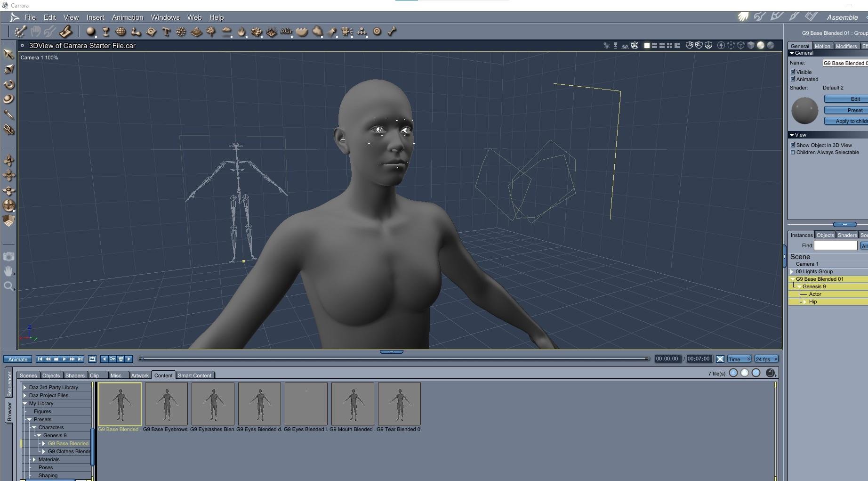Click the shader Preset button

pos(847,110)
